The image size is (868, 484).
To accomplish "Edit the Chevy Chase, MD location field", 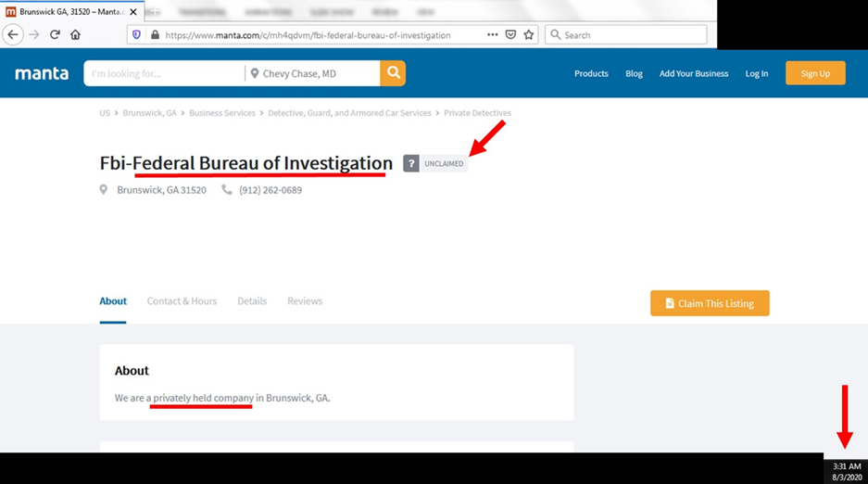I will pyautogui.click(x=313, y=73).
